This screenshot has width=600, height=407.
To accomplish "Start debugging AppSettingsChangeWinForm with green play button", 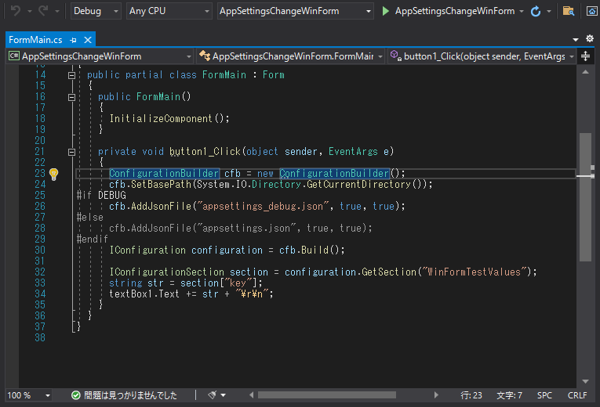I will [x=385, y=11].
